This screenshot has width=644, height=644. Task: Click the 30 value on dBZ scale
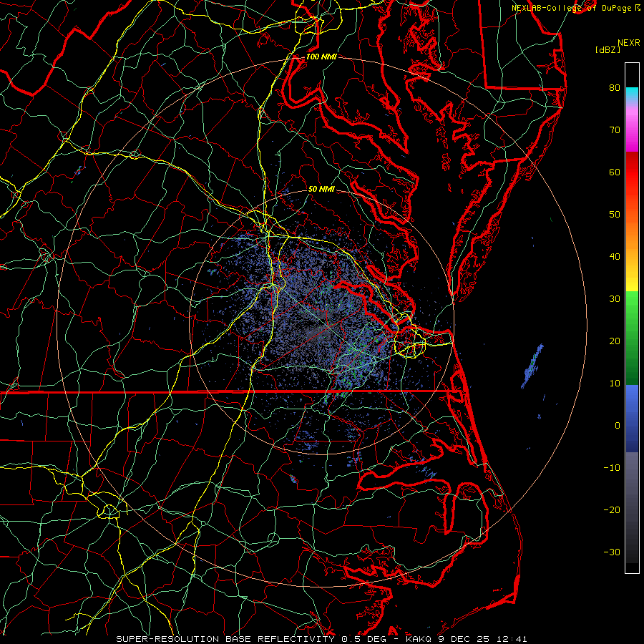click(615, 299)
